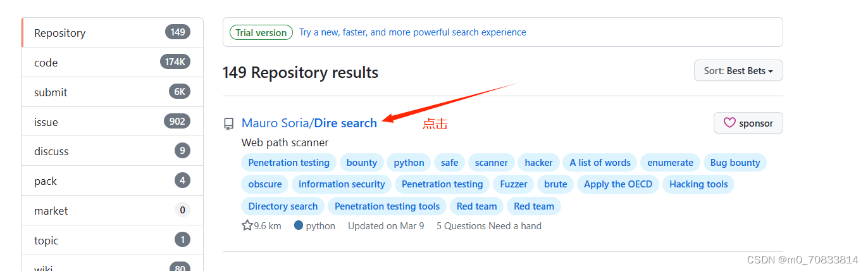The width and height of the screenshot is (868, 271).
Task: Click the 6K count badge for submit
Action: (x=180, y=92)
